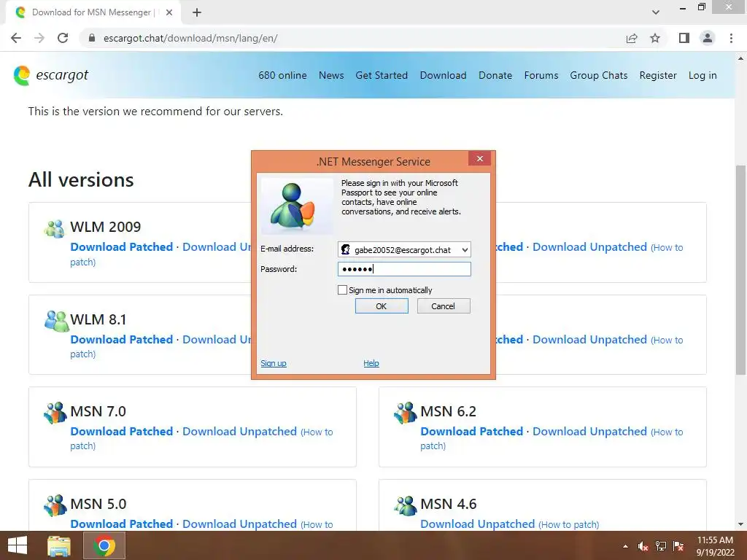Click the scrollbar down arrow
The image size is (747, 560).
coord(740,525)
